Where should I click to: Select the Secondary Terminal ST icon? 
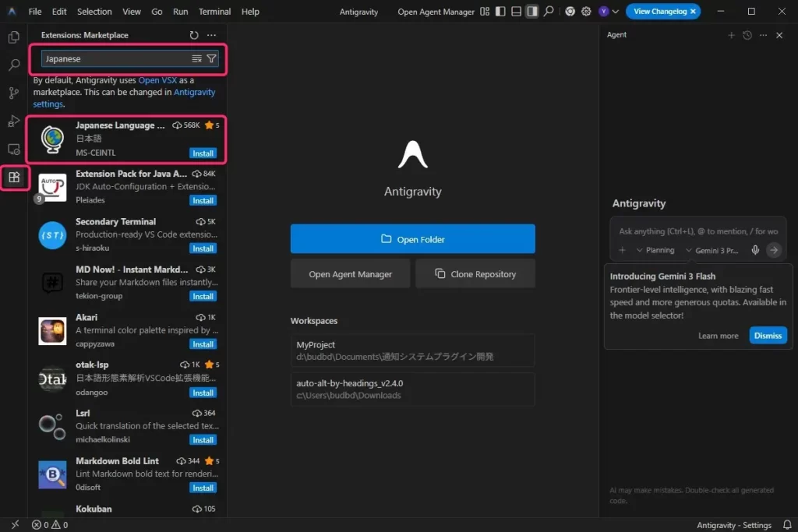[x=52, y=235]
